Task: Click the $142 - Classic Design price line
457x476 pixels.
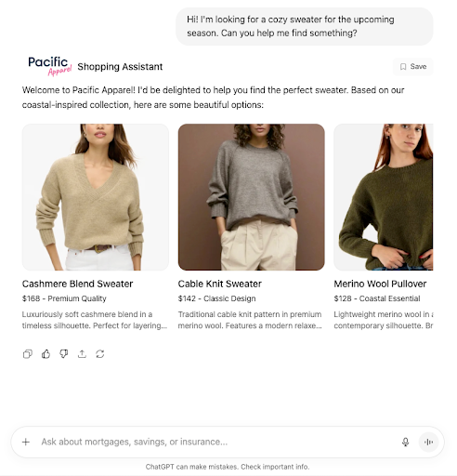Action: coord(216,298)
